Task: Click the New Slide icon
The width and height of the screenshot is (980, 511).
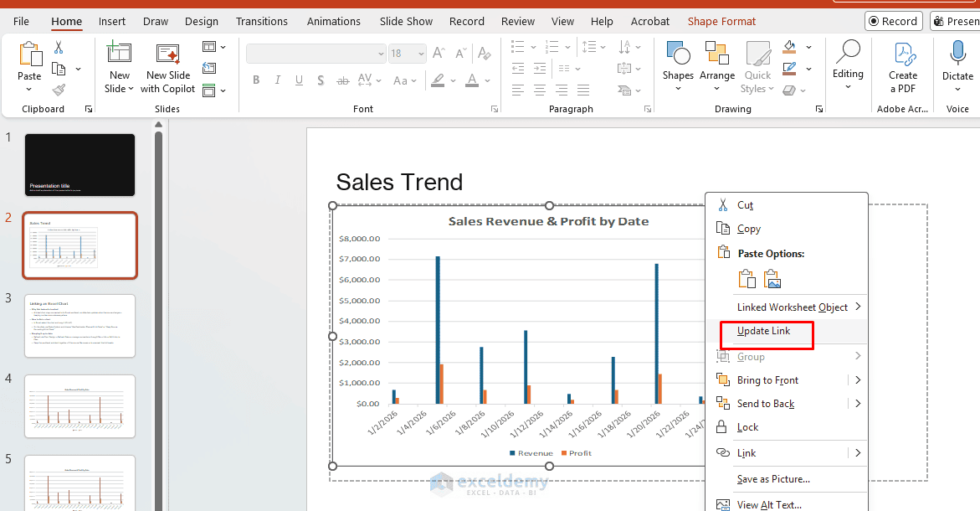Action: (x=119, y=53)
